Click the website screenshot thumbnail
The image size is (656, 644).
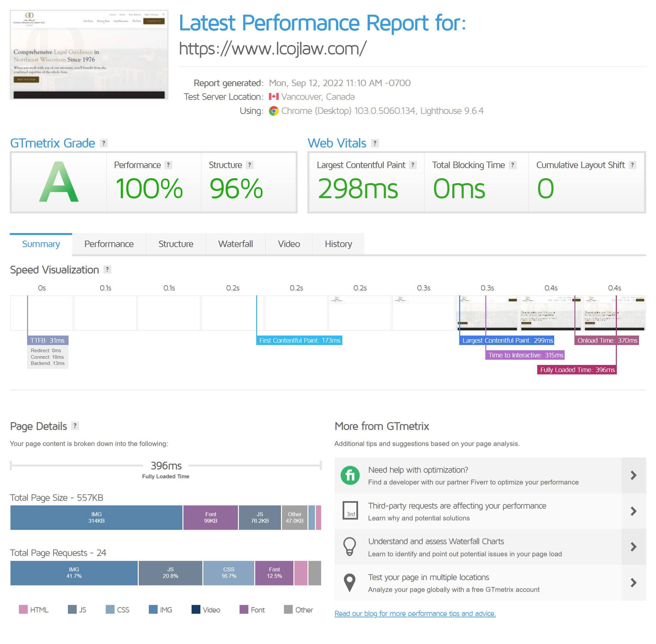point(89,55)
